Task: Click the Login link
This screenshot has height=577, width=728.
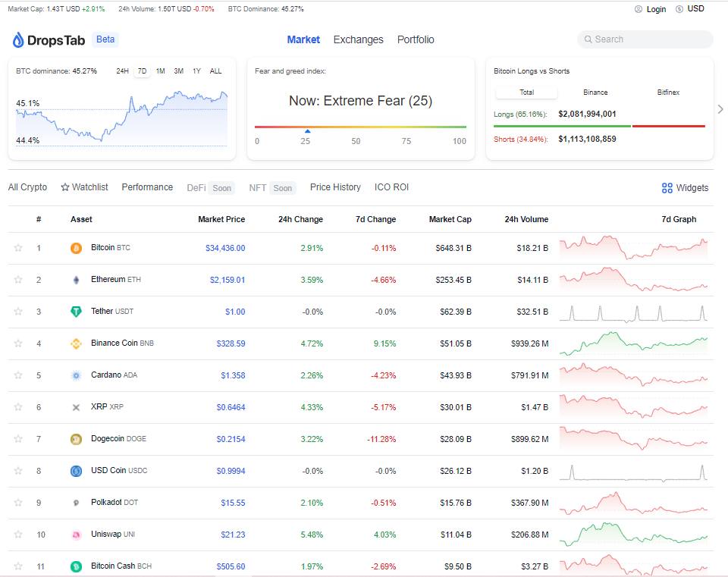Action: click(x=656, y=9)
